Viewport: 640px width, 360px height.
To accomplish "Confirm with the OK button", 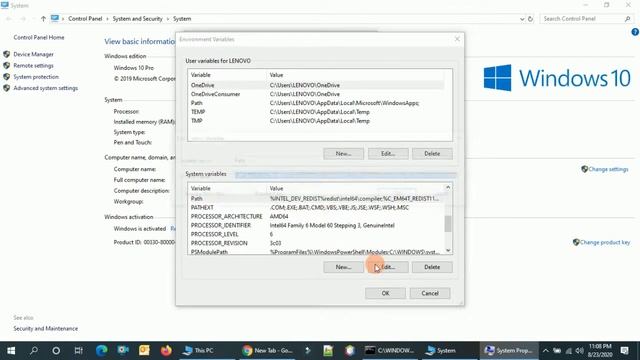I will point(385,293).
